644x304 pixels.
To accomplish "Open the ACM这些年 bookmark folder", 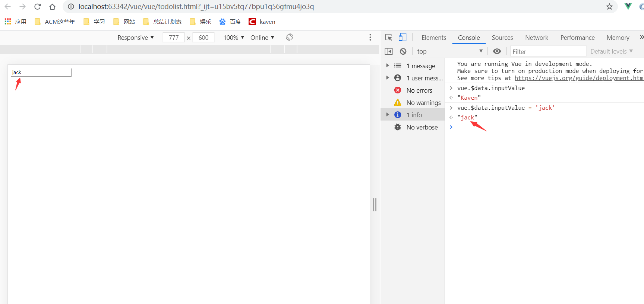I will tap(54, 22).
